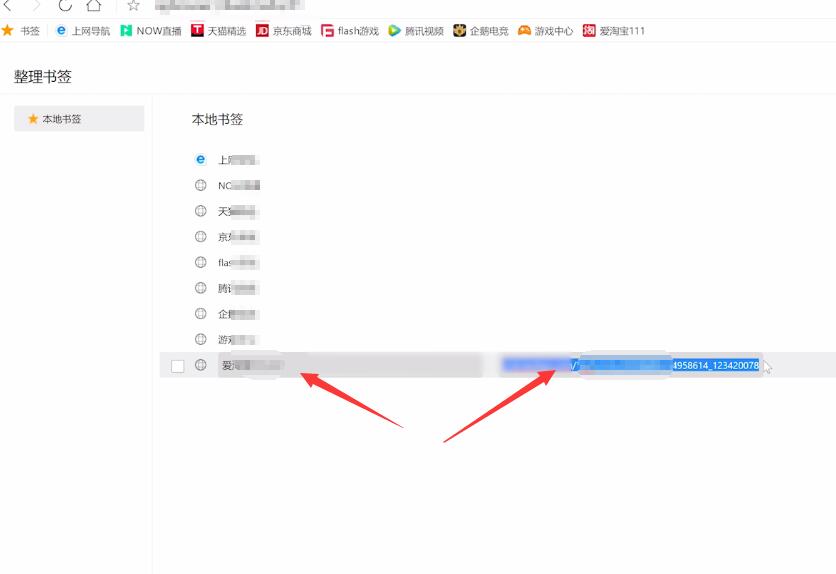Open 爱淘宝111 bookmark in bar
836x574 pixels.
click(614, 31)
